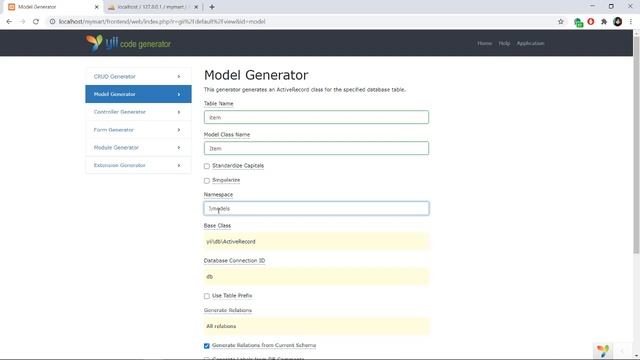Image resolution: width=640 pixels, height=360 pixels.
Task: Click the Standardize Capitals label
Action: (x=238, y=166)
